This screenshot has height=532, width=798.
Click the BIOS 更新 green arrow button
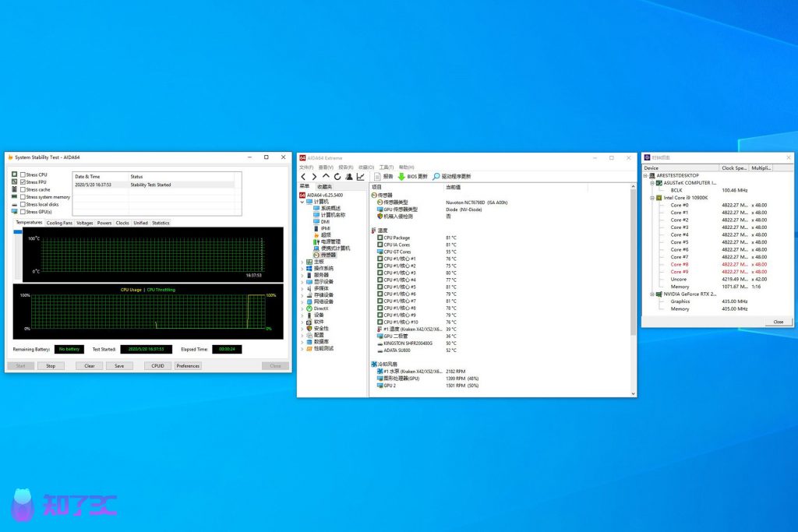(x=413, y=177)
